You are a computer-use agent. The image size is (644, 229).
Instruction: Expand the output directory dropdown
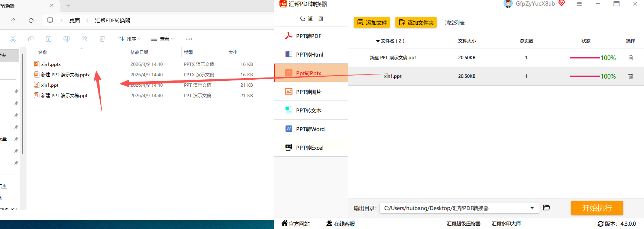coord(532,208)
